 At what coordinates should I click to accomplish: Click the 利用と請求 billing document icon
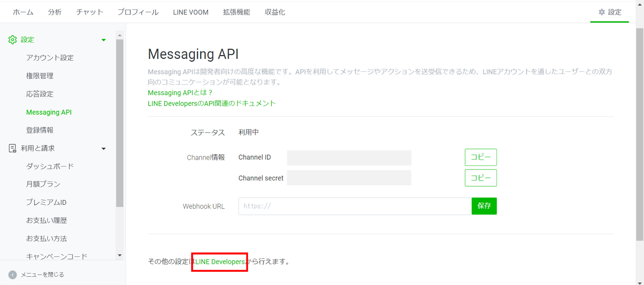click(x=12, y=148)
